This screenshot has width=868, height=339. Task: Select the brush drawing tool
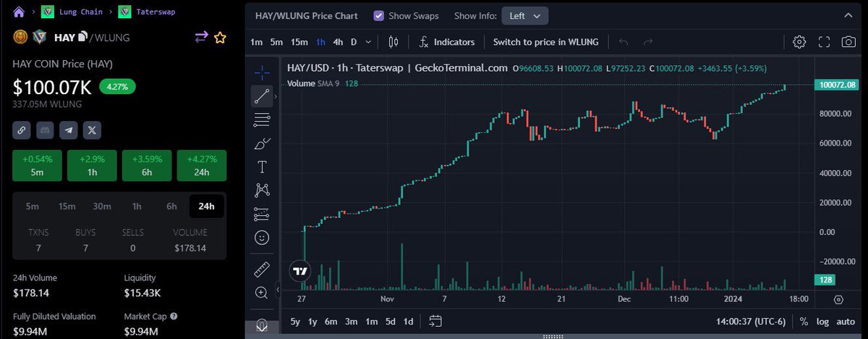click(x=262, y=143)
